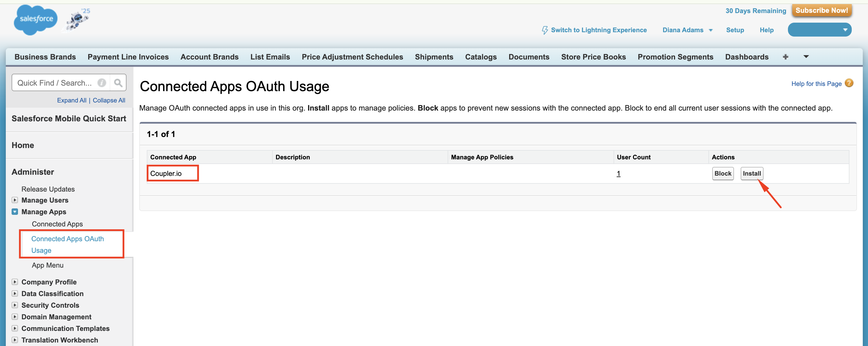Image resolution: width=868 pixels, height=346 pixels.
Task: Open the blue app selector dropdown
Action: point(820,30)
